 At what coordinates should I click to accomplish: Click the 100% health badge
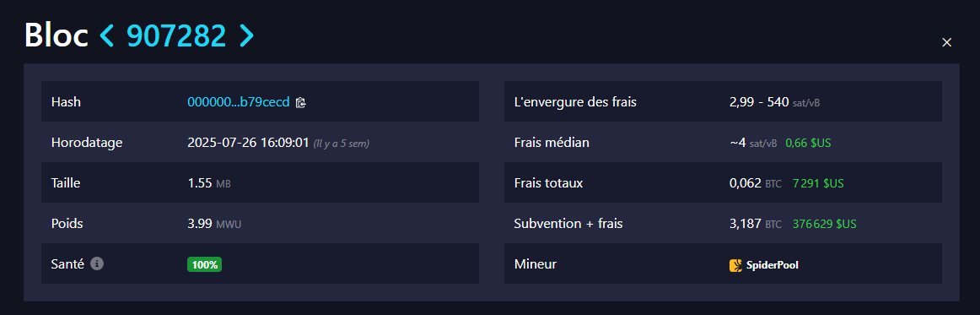click(204, 264)
